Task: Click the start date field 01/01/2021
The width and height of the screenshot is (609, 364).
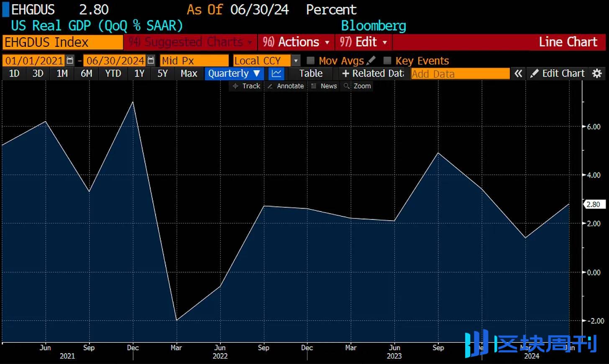Action: coord(34,61)
